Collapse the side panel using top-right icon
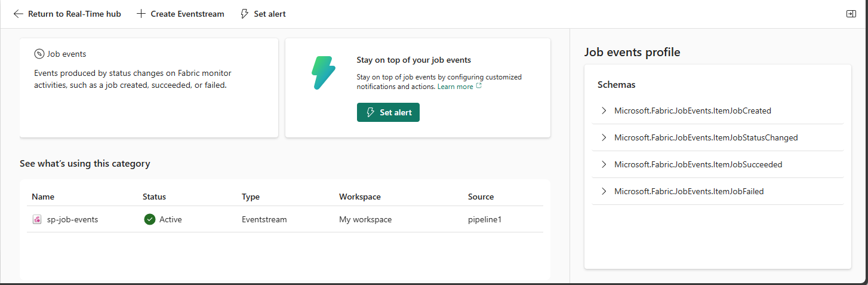The height and width of the screenshot is (285, 868). [851, 14]
